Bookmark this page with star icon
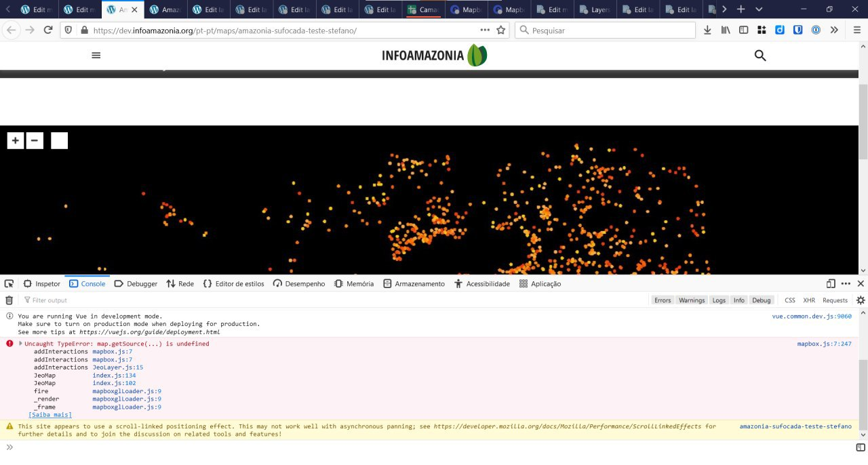The image size is (868, 465). [x=501, y=30]
